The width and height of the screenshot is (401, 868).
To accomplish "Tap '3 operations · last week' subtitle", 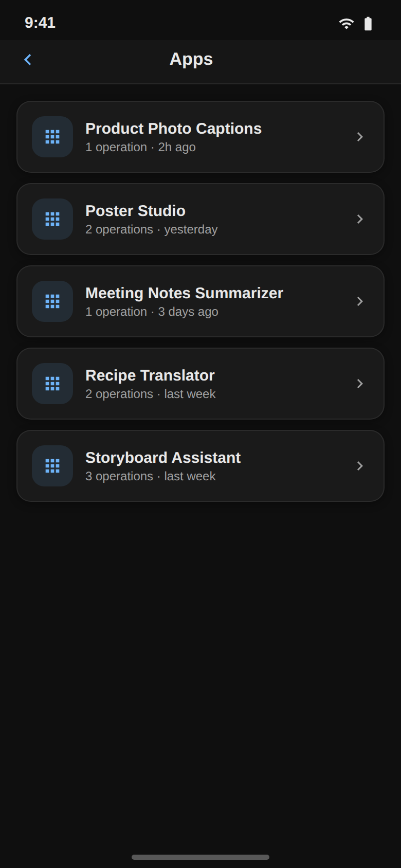I will coord(150,476).
